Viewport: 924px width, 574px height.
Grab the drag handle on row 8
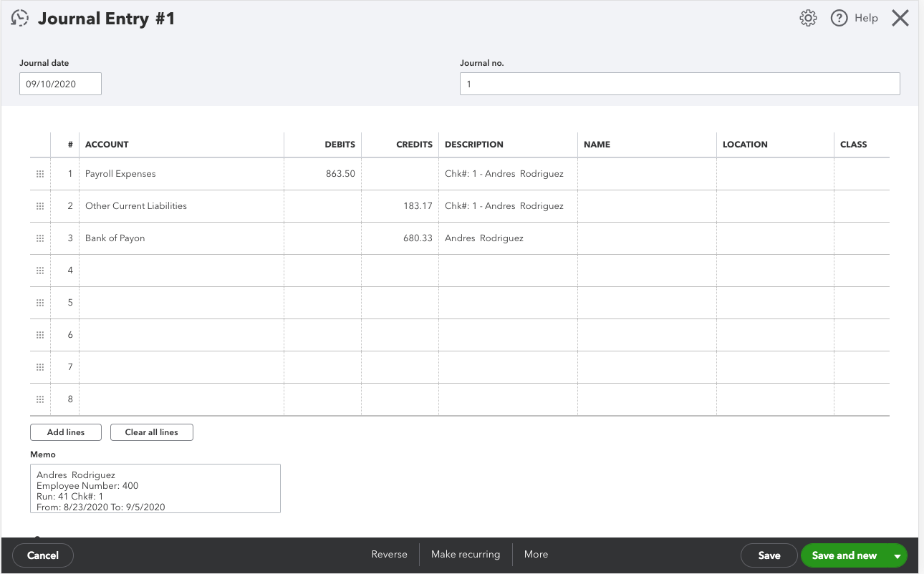click(x=40, y=399)
